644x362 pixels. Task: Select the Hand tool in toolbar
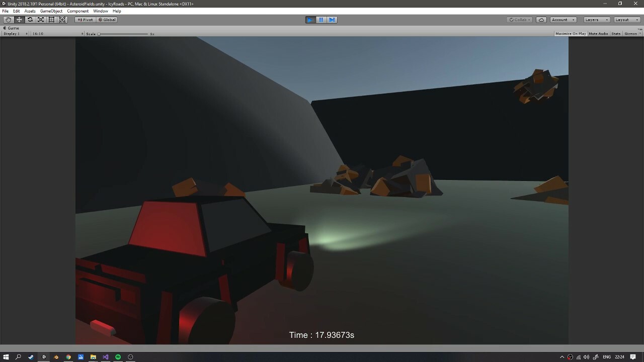(x=8, y=20)
